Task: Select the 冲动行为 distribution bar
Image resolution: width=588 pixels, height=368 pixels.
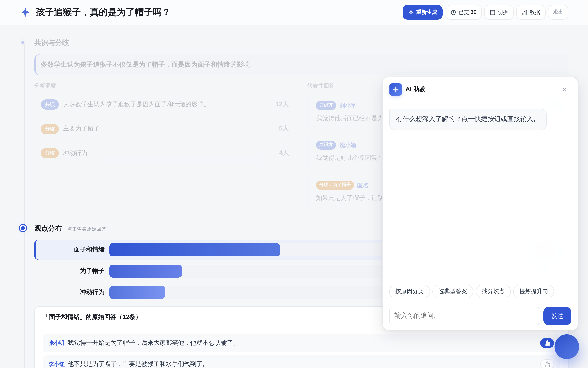Action: tap(137, 292)
